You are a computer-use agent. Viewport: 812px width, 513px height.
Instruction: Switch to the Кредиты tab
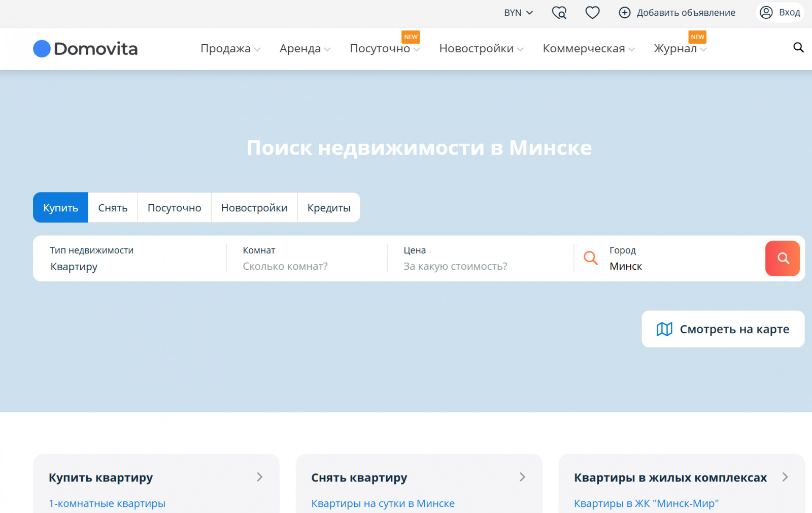[x=329, y=208]
